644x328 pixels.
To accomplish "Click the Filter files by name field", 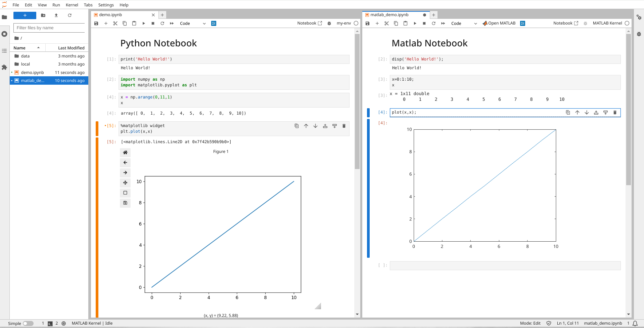I will point(49,28).
